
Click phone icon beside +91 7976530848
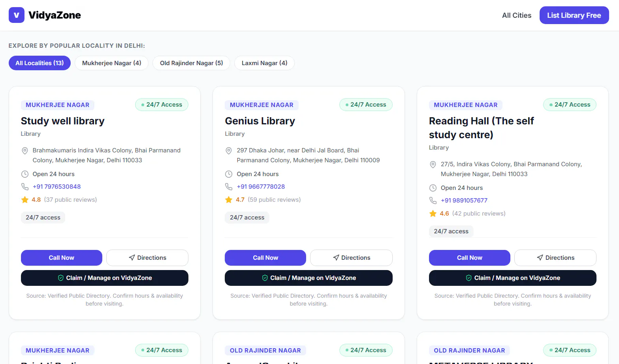(24, 187)
